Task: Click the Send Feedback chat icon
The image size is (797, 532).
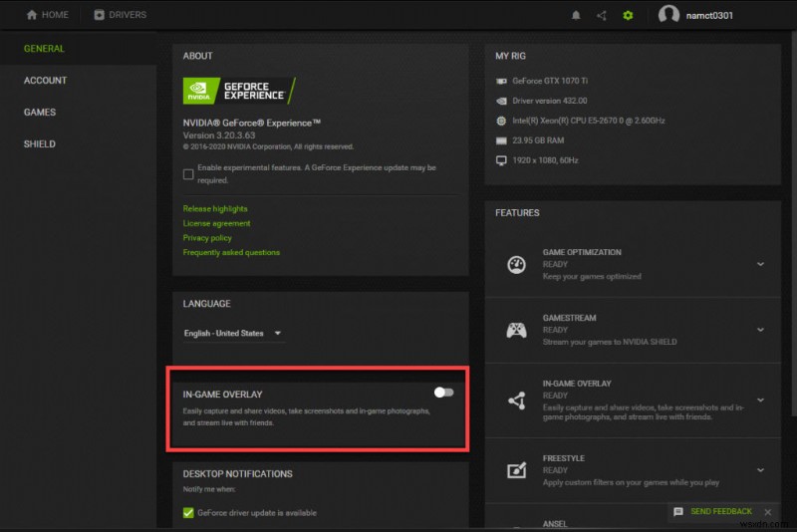Action: coord(678,512)
